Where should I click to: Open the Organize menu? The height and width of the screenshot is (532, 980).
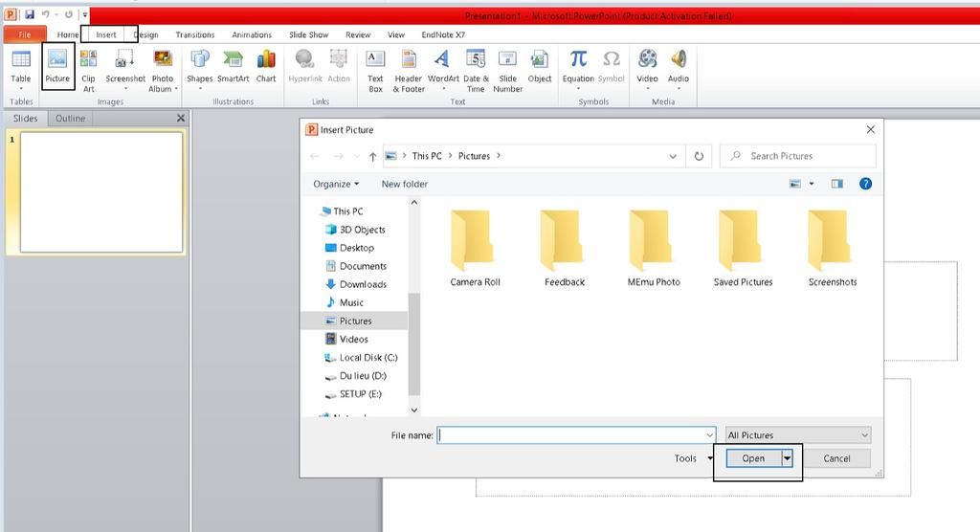(336, 184)
